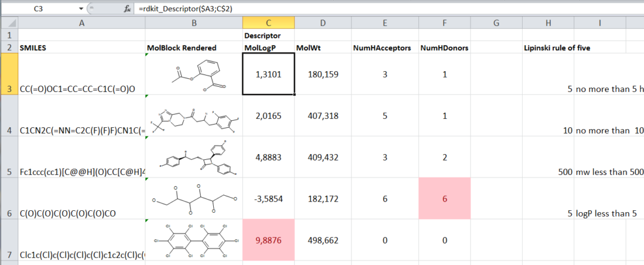
Task: Select SMILES cell starting Clc1c(Cl)c(Cl)
Action: point(81,240)
